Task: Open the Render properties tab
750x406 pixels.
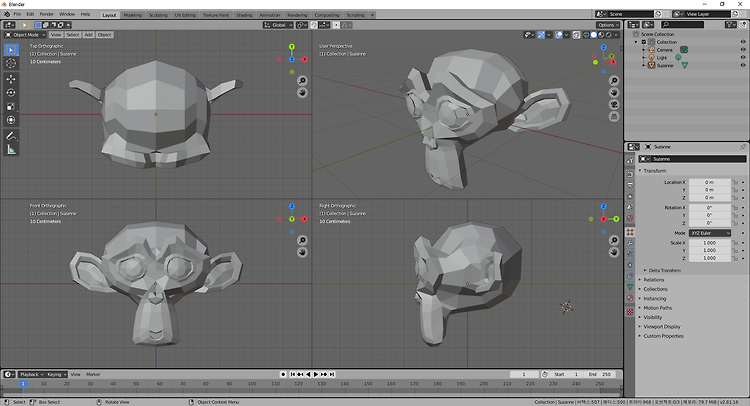Action: (630, 174)
